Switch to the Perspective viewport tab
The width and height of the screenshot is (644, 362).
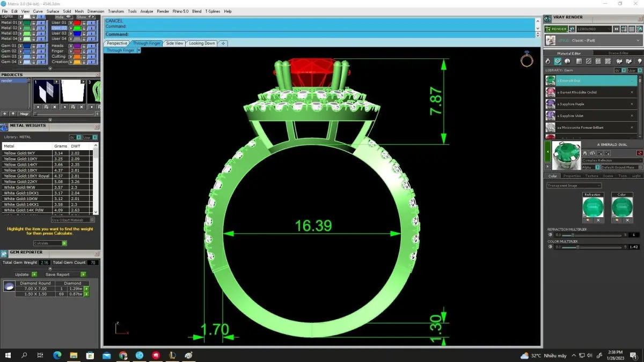tap(117, 43)
